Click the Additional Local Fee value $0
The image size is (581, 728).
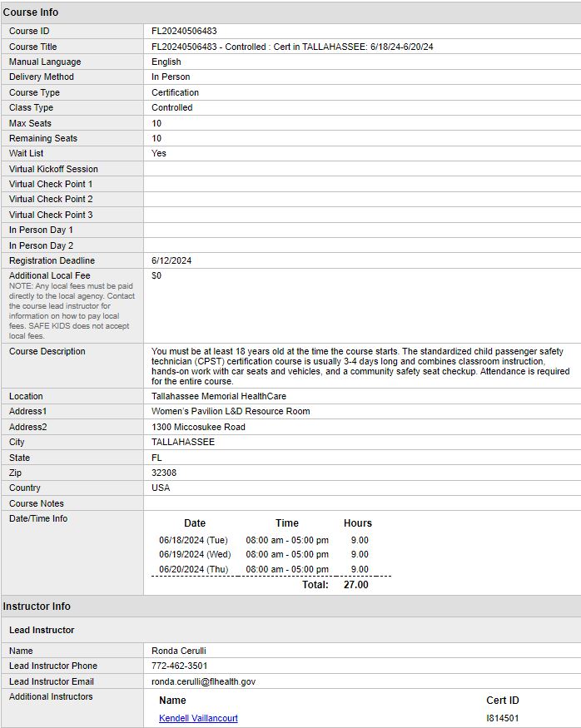pos(156,275)
